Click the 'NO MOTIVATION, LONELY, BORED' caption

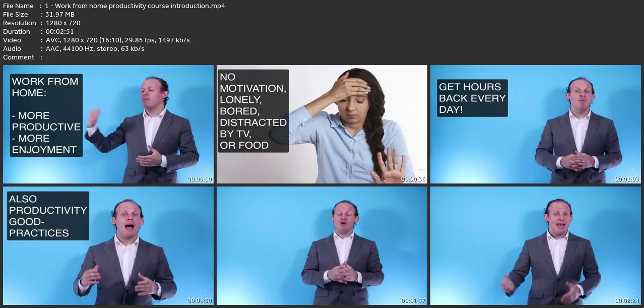[x=253, y=111]
